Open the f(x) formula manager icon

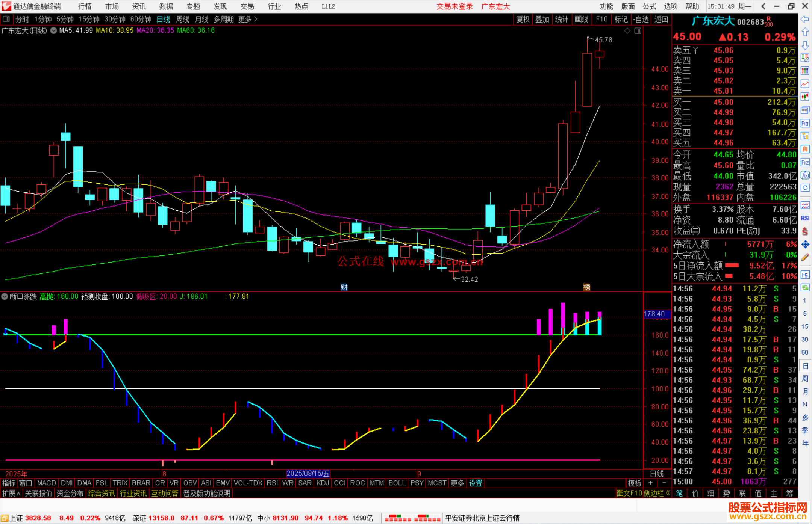tap(805, 175)
